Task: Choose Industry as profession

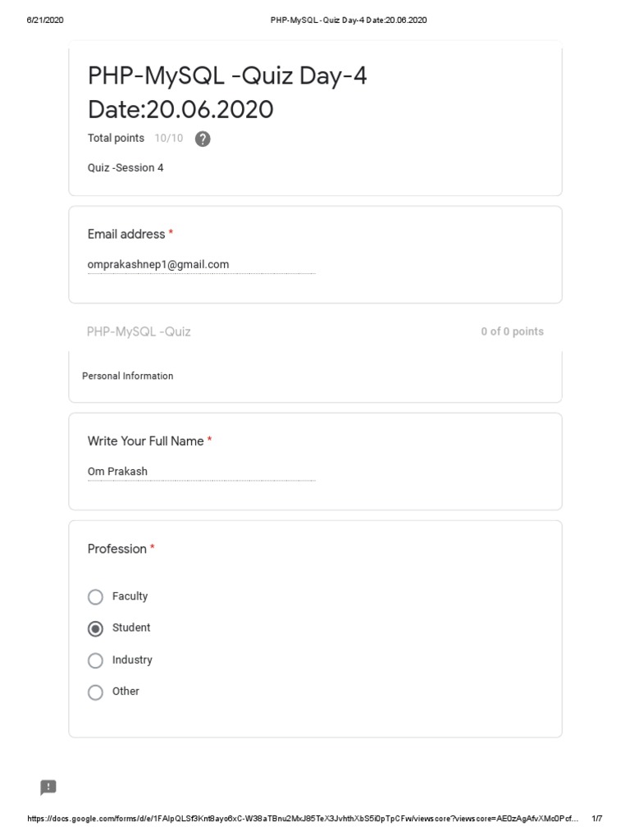Action: (95, 660)
